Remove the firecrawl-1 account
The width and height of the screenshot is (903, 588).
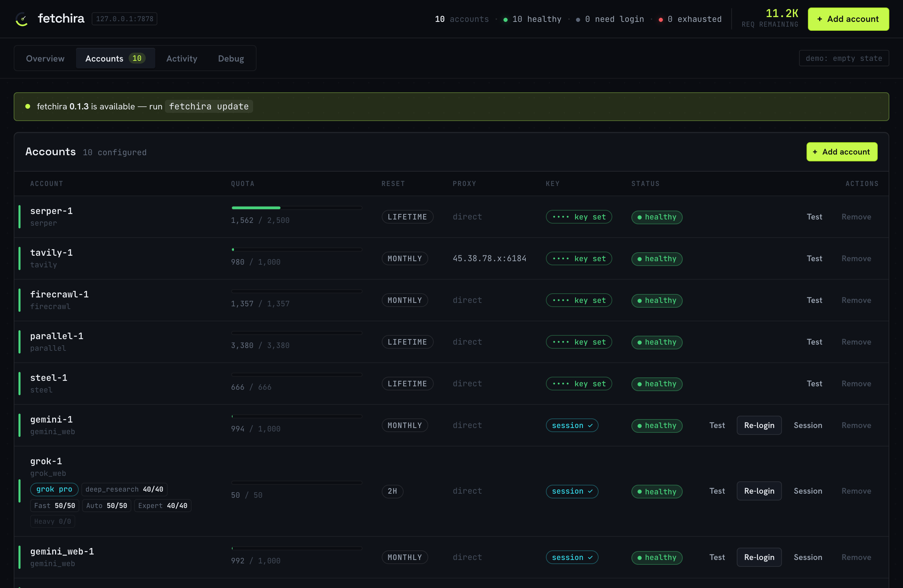[x=856, y=300]
